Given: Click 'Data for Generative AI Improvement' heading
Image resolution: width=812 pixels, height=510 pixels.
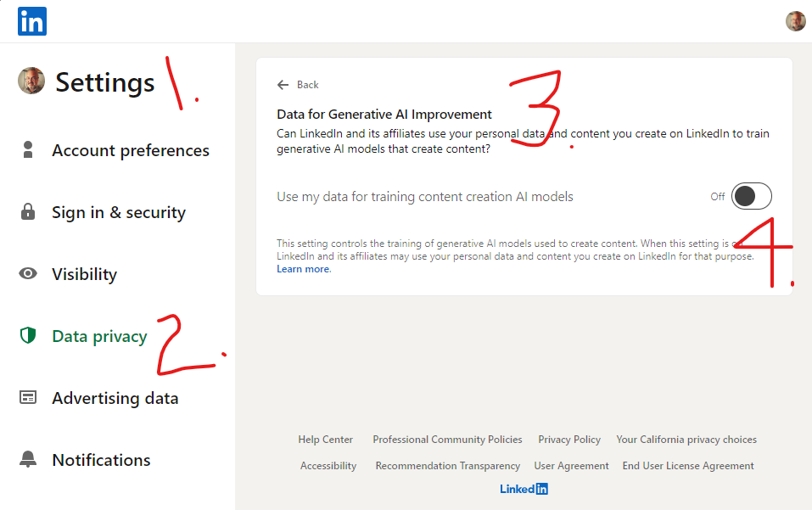Looking at the screenshot, I should [x=384, y=115].
